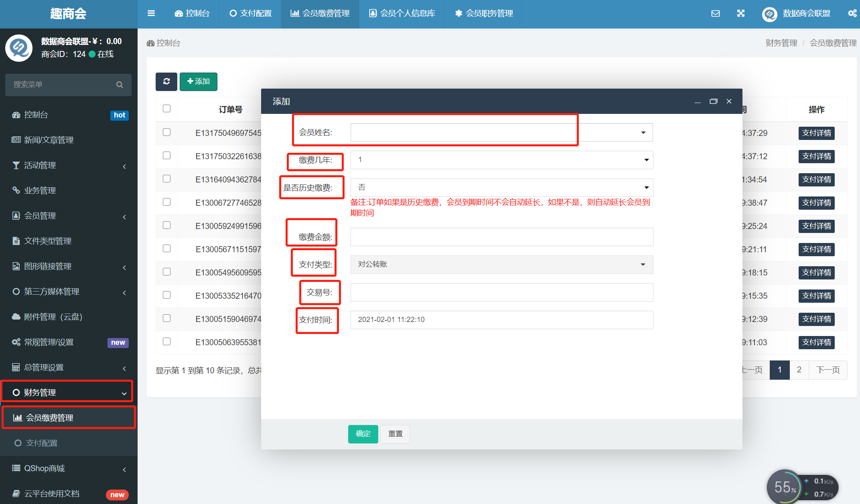Tick checkbox for order E13175049697545
The height and width of the screenshot is (504, 860).
click(167, 132)
